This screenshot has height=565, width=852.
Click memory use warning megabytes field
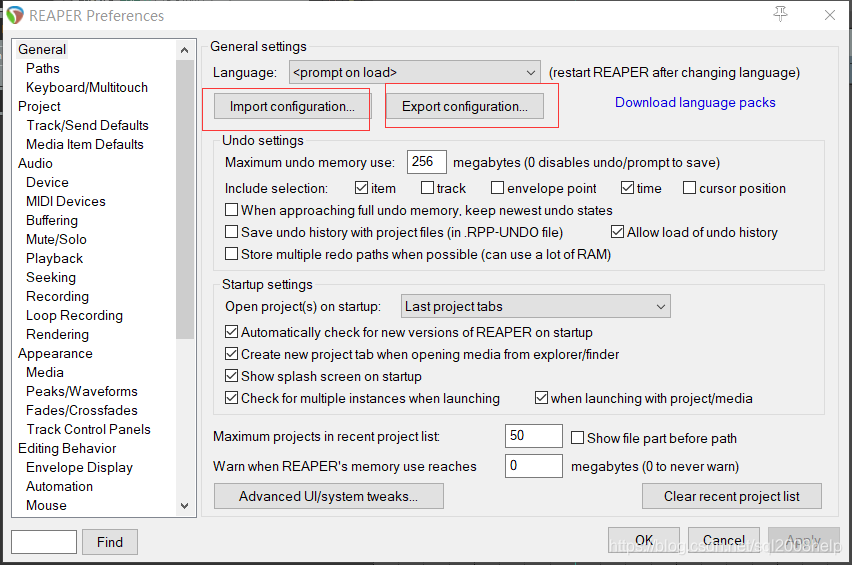pyautogui.click(x=534, y=466)
